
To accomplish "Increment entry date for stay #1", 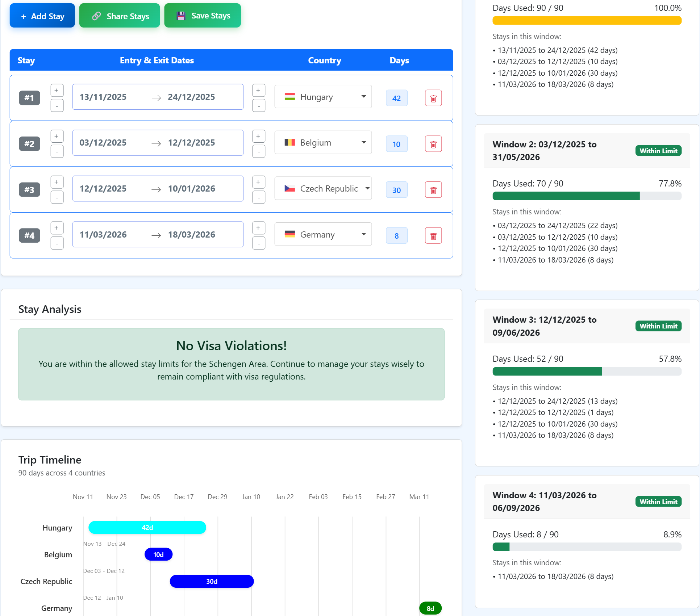I will click(57, 90).
